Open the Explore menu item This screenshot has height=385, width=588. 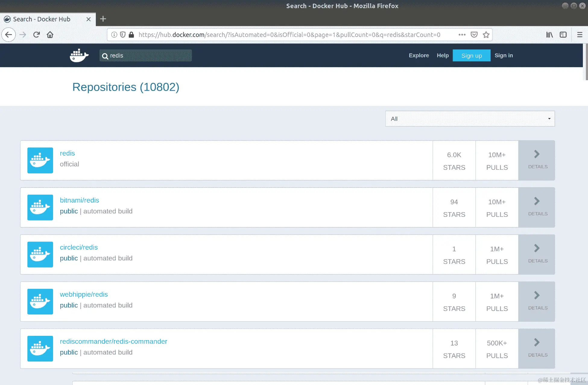click(419, 55)
